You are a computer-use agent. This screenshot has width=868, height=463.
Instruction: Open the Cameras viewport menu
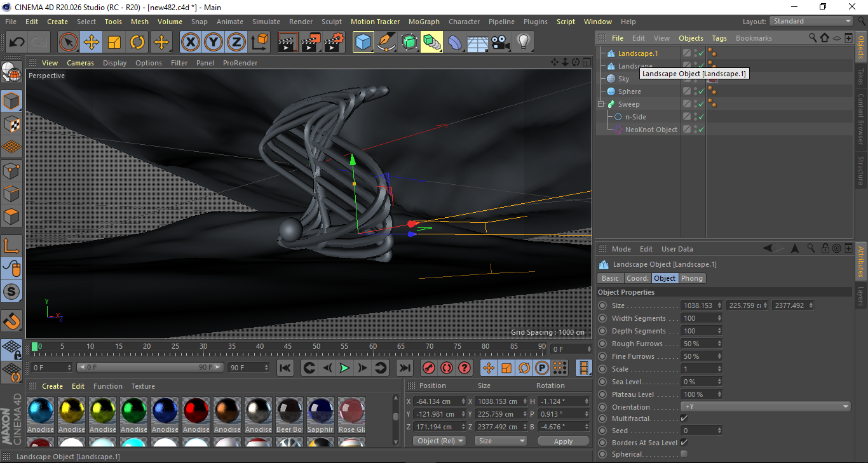[80, 63]
